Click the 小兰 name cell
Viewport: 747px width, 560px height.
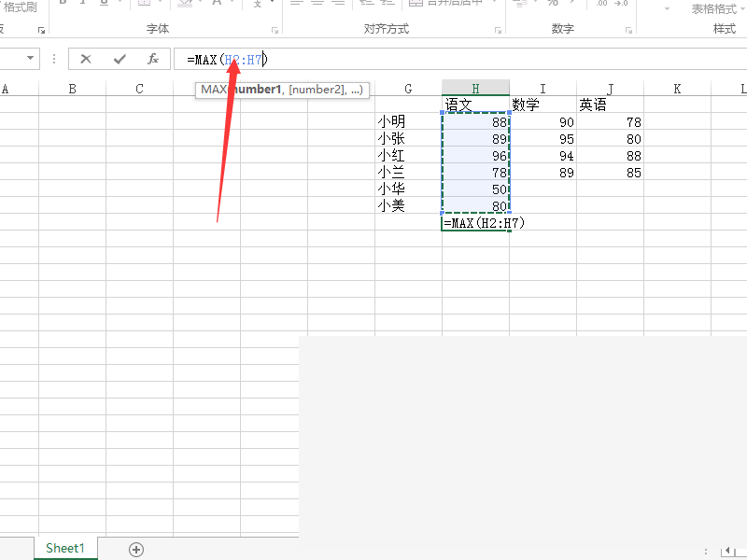coord(408,172)
